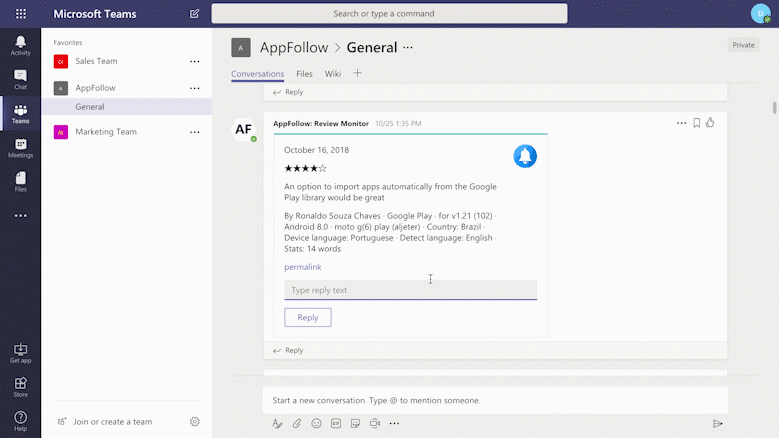Switch to the Wiki tab
This screenshot has width=779, height=438.
tap(333, 74)
